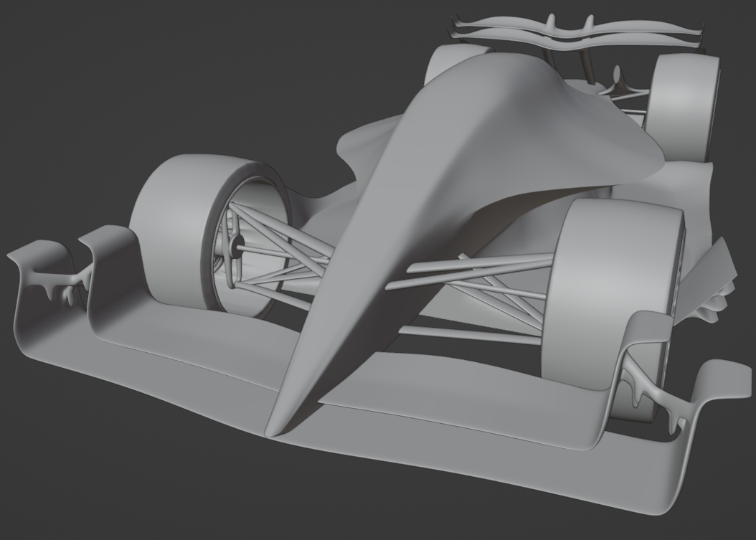
Task: Select the rear tire beside the rear wing
Action: (683, 107)
